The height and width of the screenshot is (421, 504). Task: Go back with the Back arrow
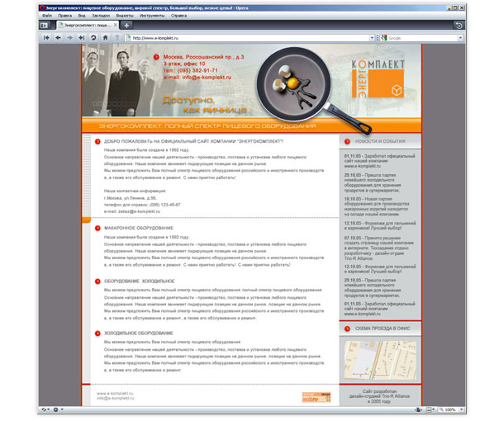click(58, 38)
